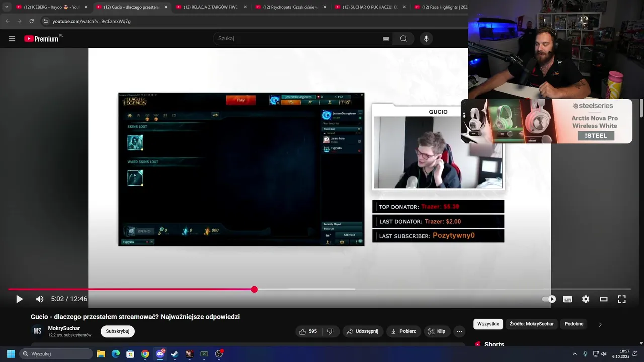
Task: Close the Gucio video tab
Action: pyautogui.click(x=166, y=7)
